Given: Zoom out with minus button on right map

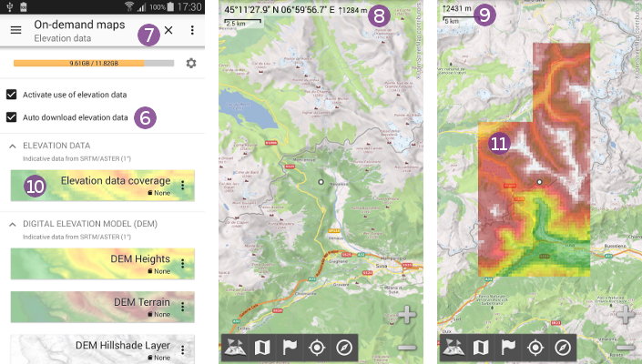Looking at the screenshot, I should tap(626, 348).
